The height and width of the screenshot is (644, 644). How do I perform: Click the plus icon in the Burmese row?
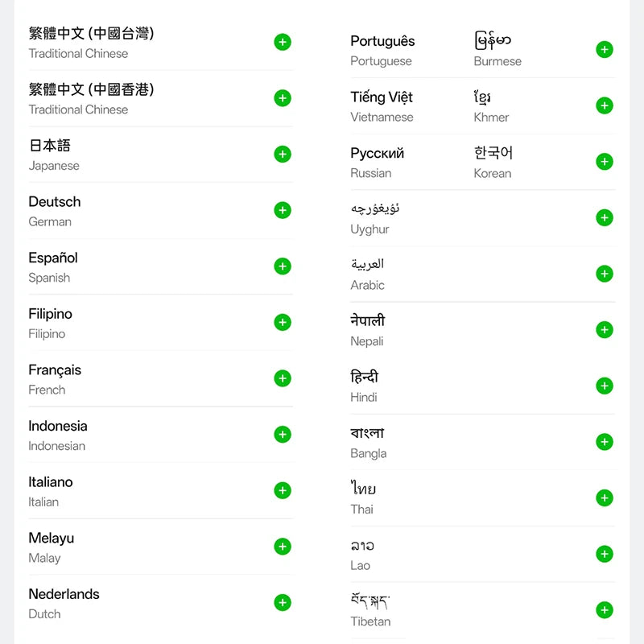tap(605, 50)
